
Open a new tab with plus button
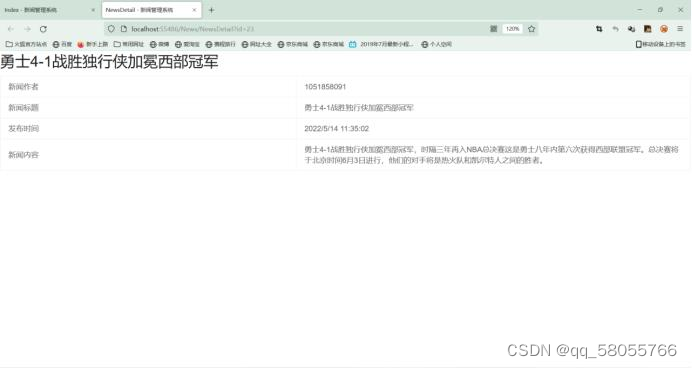pyautogui.click(x=211, y=10)
